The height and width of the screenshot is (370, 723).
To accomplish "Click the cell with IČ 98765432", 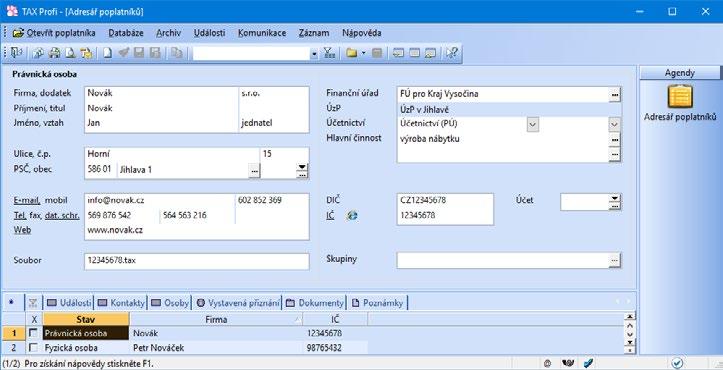I will click(335, 348).
